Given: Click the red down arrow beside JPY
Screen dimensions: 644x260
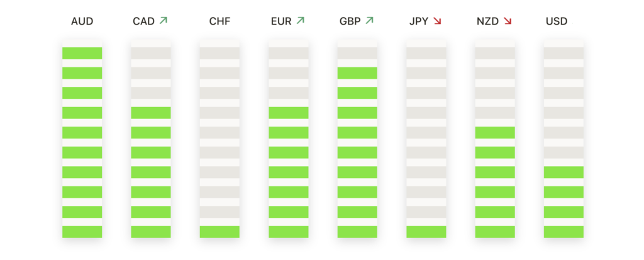Looking at the screenshot, I should [x=437, y=21].
